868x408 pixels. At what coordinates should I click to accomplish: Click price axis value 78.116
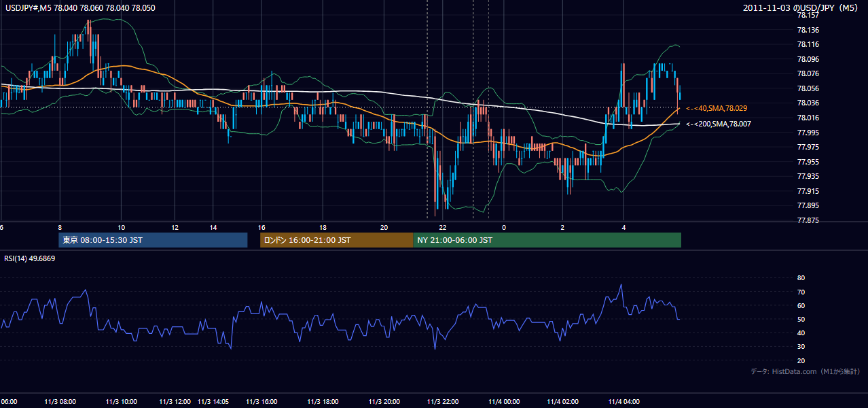coord(808,44)
